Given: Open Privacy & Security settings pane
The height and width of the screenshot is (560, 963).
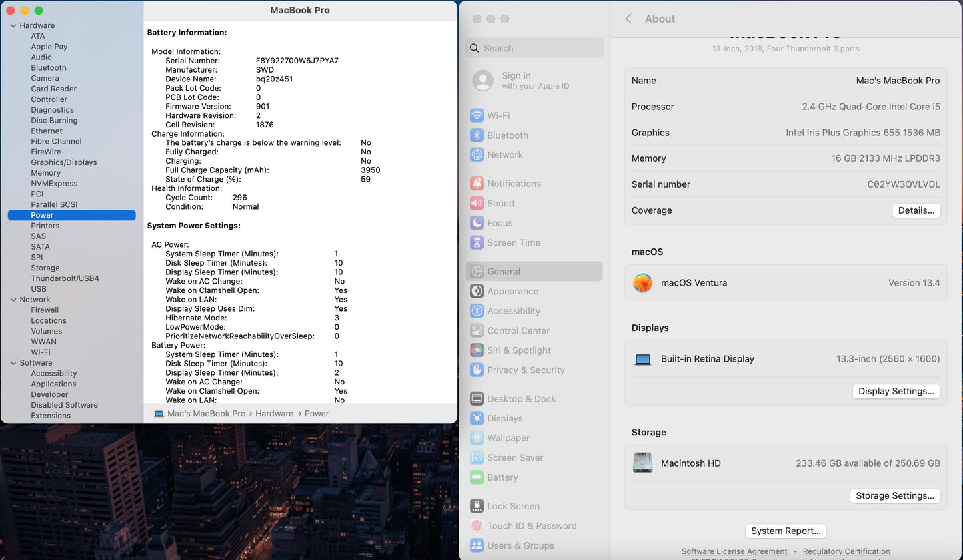Looking at the screenshot, I should (x=526, y=370).
